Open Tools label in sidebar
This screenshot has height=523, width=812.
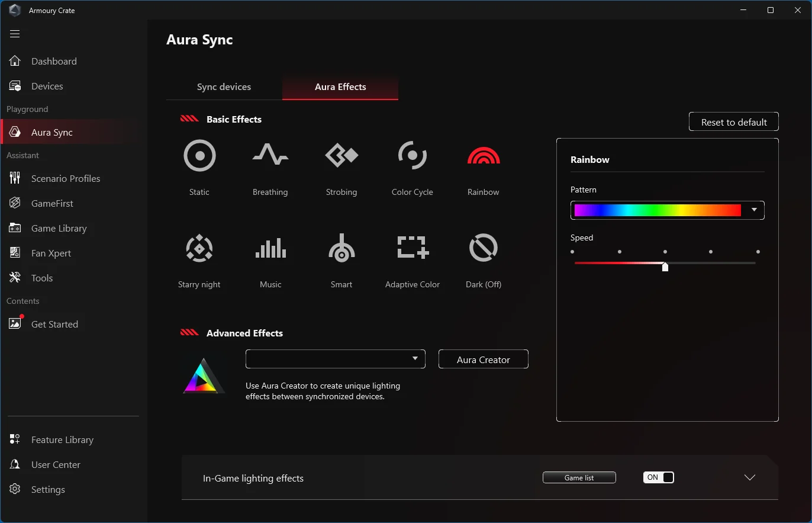[x=42, y=278]
